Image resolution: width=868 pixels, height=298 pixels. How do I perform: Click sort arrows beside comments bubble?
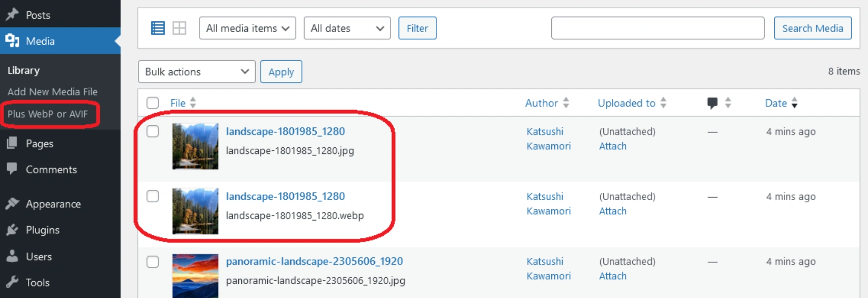[x=728, y=103]
